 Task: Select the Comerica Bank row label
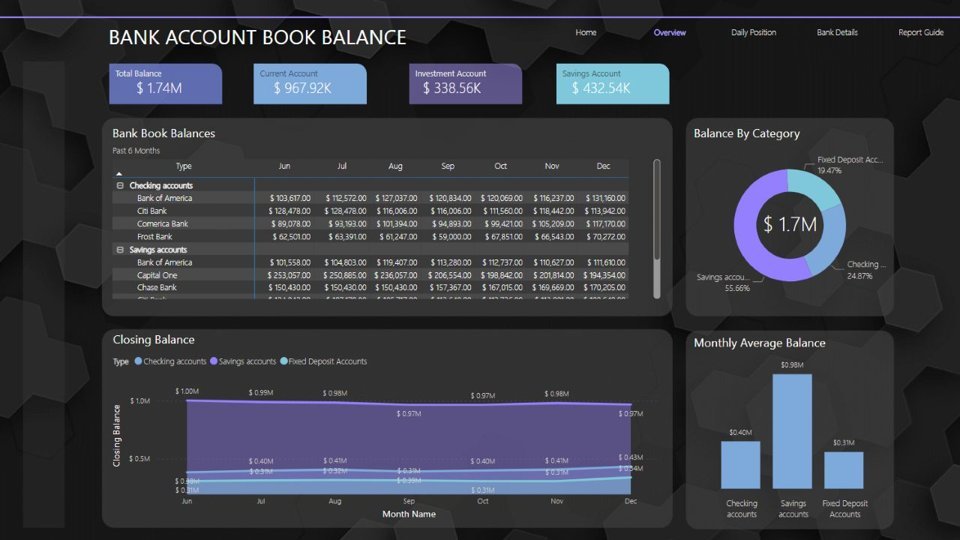pos(162,224)
